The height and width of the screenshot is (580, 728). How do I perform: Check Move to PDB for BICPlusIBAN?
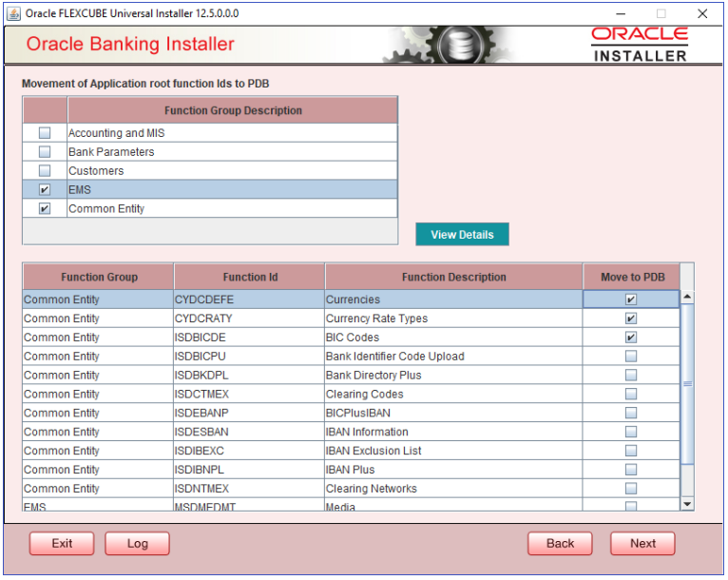[630, 413]
